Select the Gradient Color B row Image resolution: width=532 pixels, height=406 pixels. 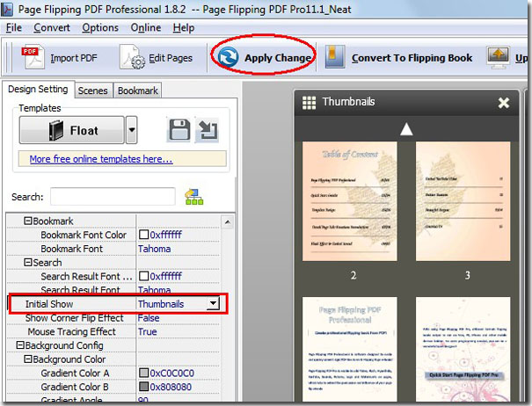(113, 387)
